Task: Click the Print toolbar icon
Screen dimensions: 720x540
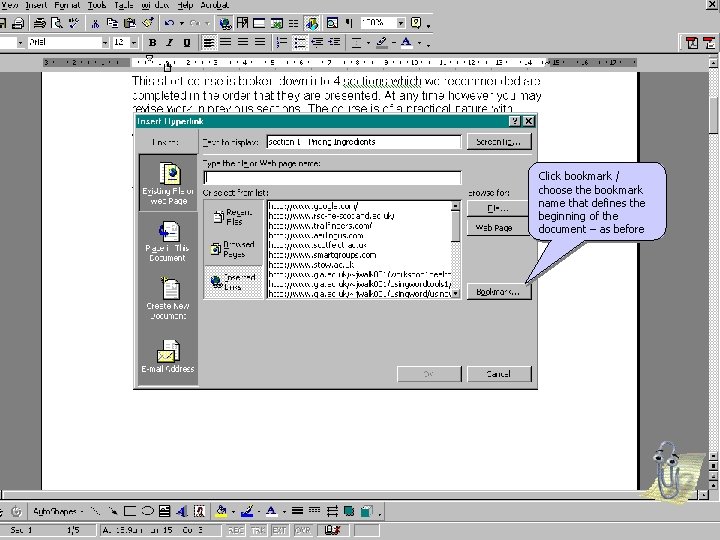Action: point(18,22)
